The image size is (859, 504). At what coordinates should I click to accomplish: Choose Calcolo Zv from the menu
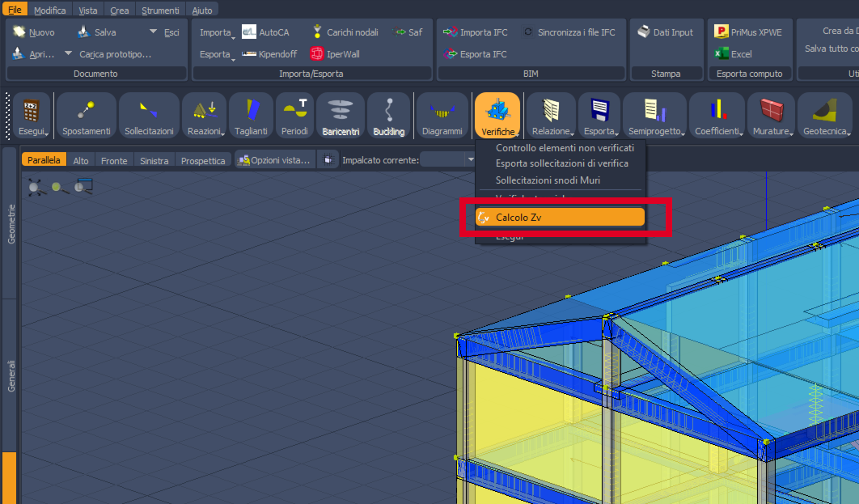[x=560, y=218]
